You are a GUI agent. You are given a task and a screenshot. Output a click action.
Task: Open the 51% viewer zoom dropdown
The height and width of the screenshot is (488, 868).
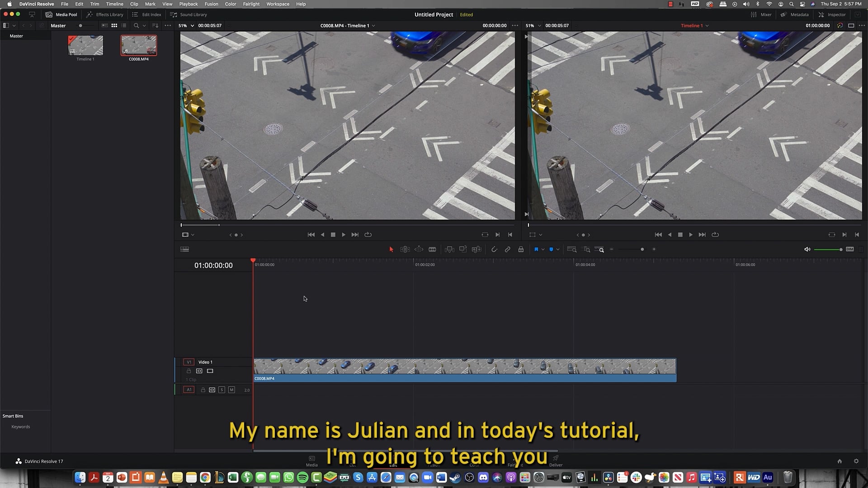(x=186, y=26)
